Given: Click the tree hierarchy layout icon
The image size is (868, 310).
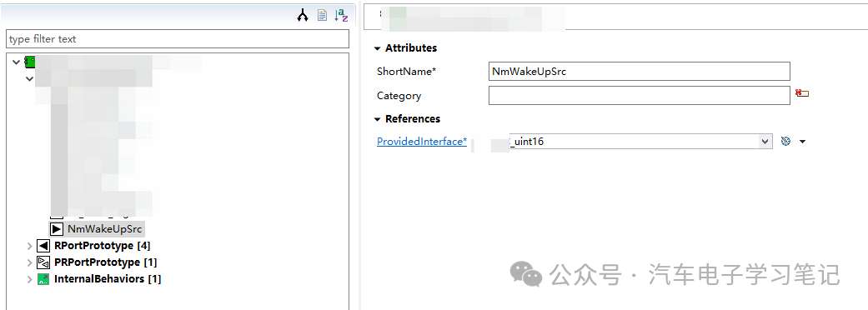Looking at the screenshot, I should pos(302,16).
